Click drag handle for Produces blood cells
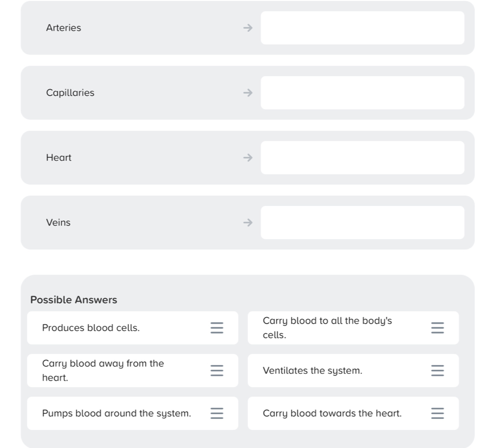Viewport: 482px width, 448px height. pyautogui.click(x=217, y=328)
